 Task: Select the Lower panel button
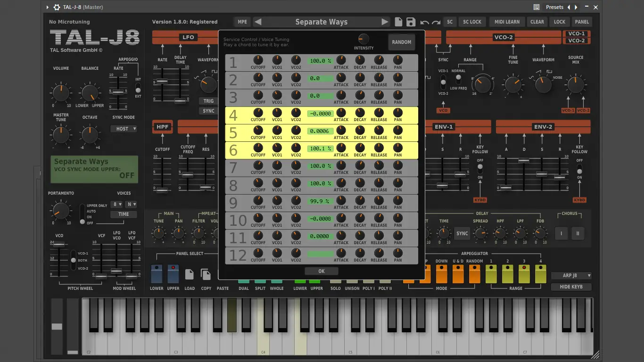pos(157,274)
